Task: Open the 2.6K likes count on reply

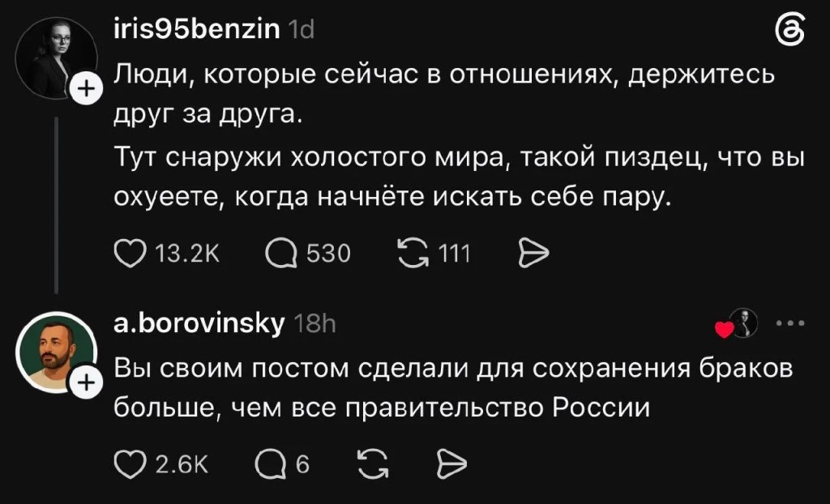Action: point(182,464)
